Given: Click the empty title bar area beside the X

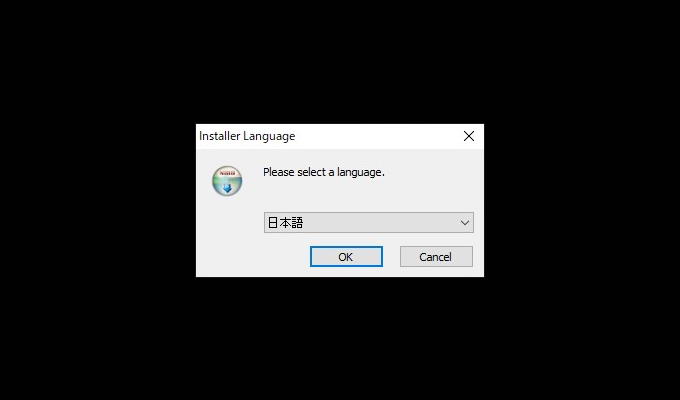Looking at the screenshot, I should (375, 136).
